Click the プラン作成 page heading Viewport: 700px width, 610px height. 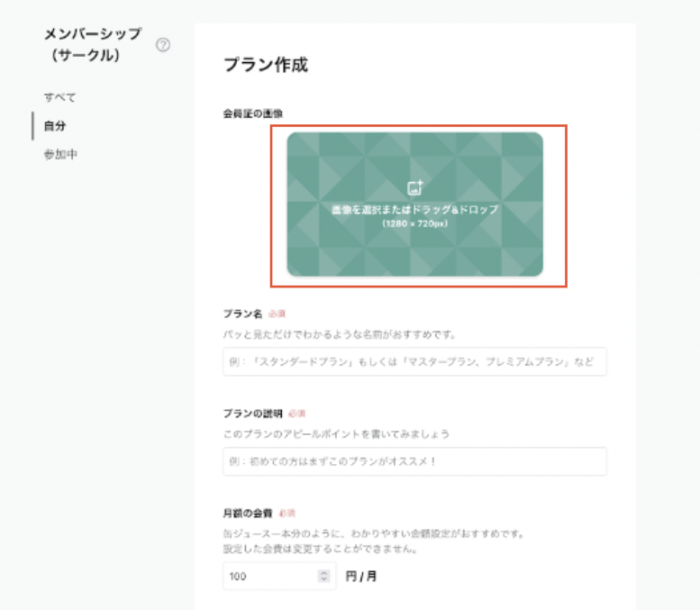pos(266,65)
